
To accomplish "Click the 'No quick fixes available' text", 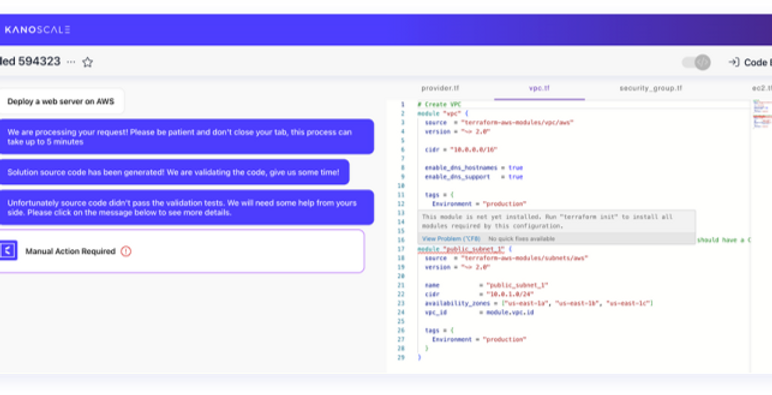I will point(521,239).
